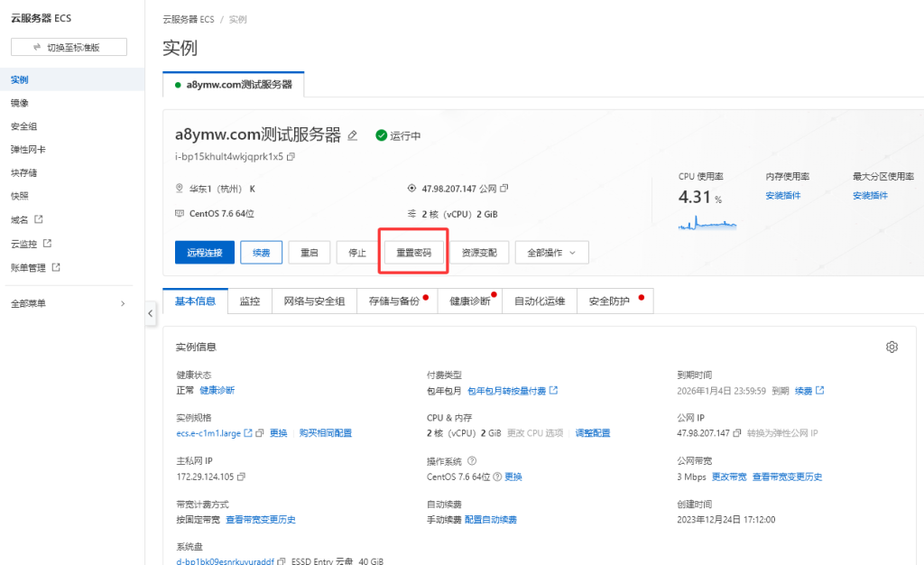The width and height of the screenshot is (924, 565).
Task: Open the 全部操作 dropdown
Action: pyautogui.click(x=553, y=253)
